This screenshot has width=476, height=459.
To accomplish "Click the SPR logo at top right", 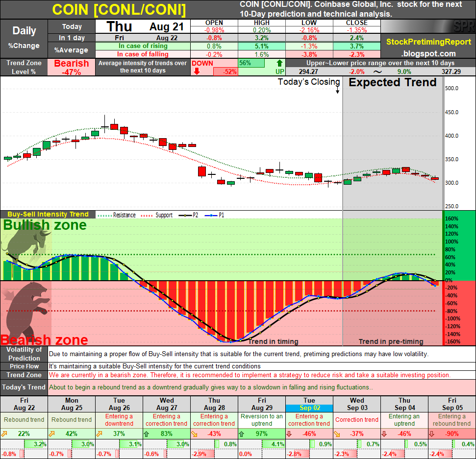I will 464,26.
